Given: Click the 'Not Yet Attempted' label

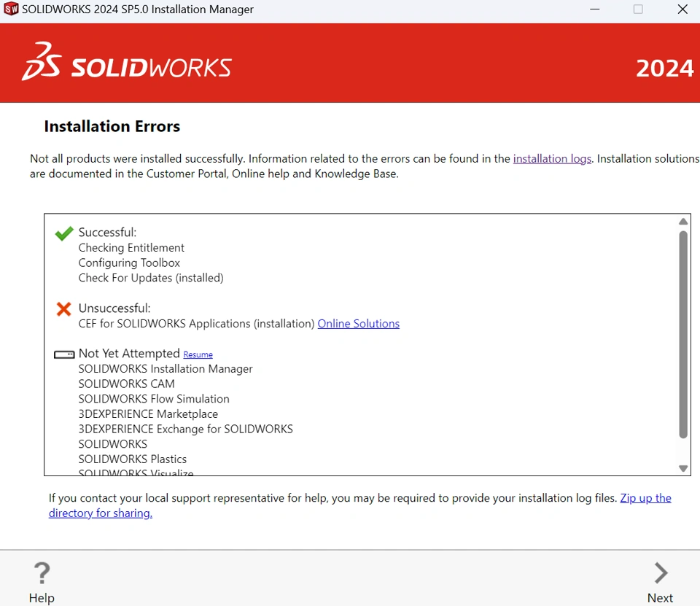Looking at the screenshot, I should [129, 354].
